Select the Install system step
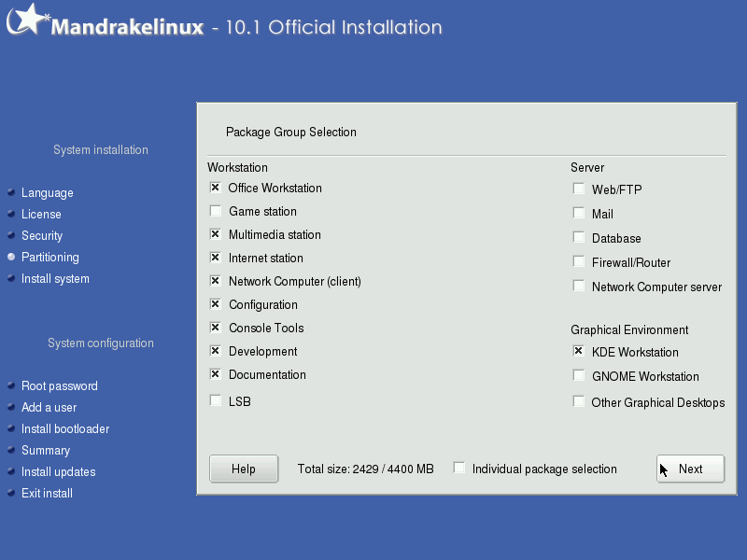Screen dimensions: 747x560 pos(55,278)
